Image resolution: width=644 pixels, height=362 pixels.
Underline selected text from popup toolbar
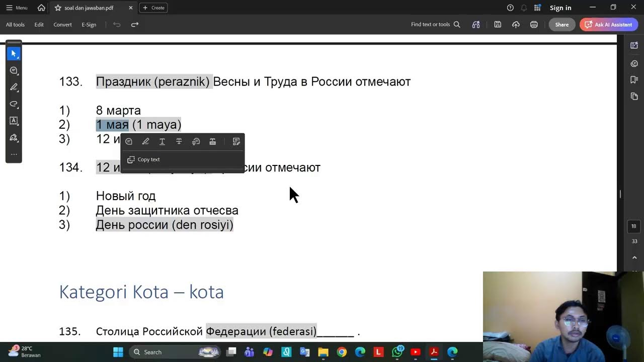point(162,142)
